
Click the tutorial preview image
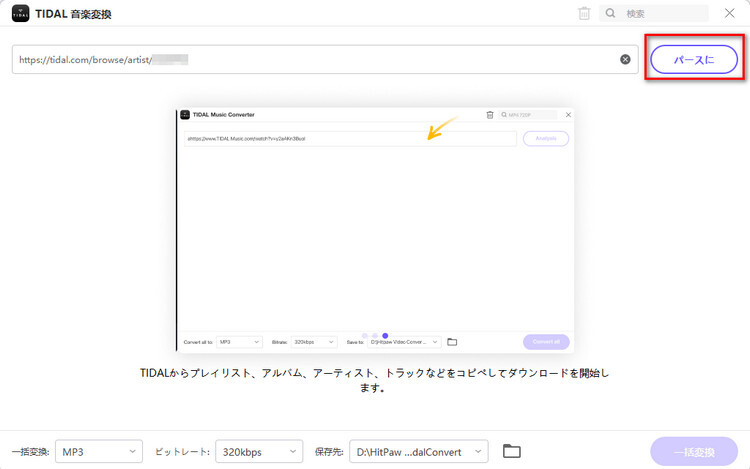pos(375,230)
